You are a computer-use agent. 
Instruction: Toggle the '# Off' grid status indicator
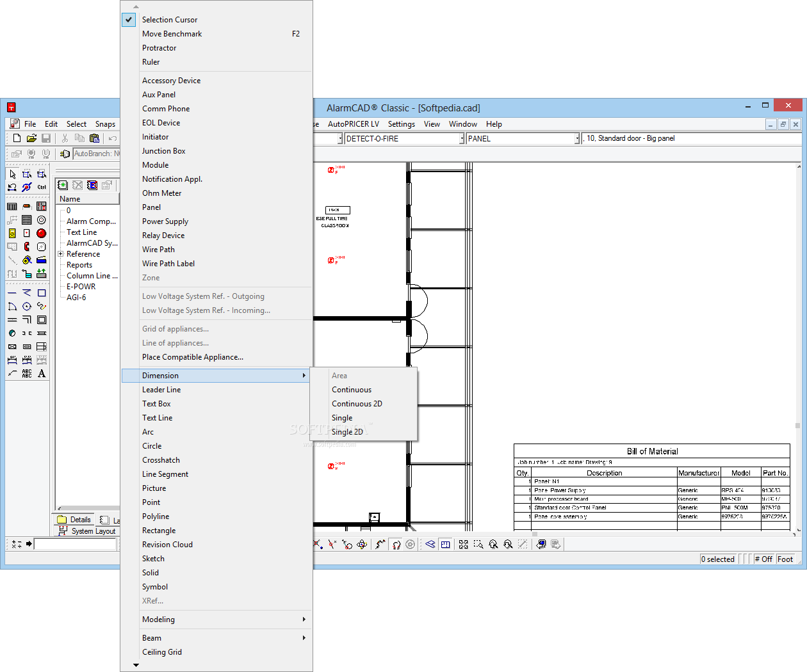764,559
